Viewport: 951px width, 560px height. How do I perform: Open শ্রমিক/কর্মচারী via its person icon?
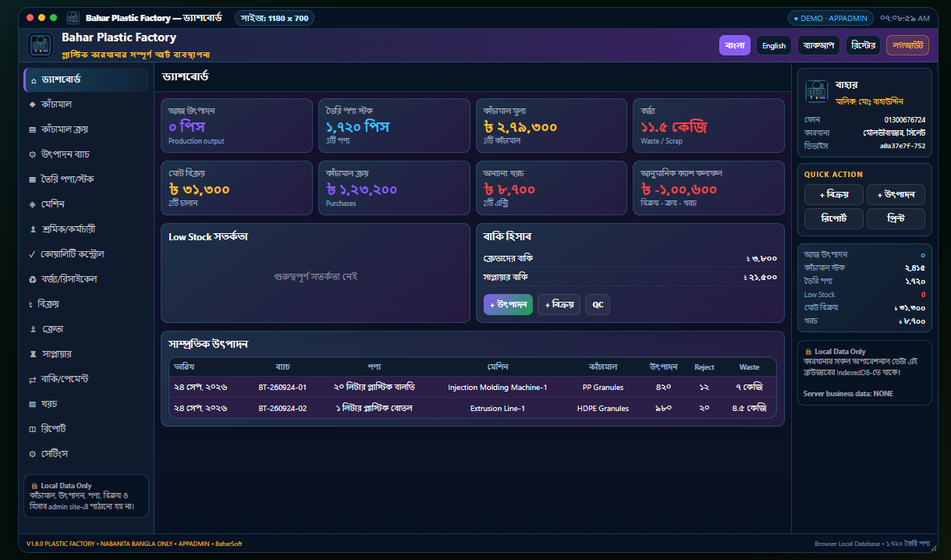pyautogui.click(x=32, y=229)
